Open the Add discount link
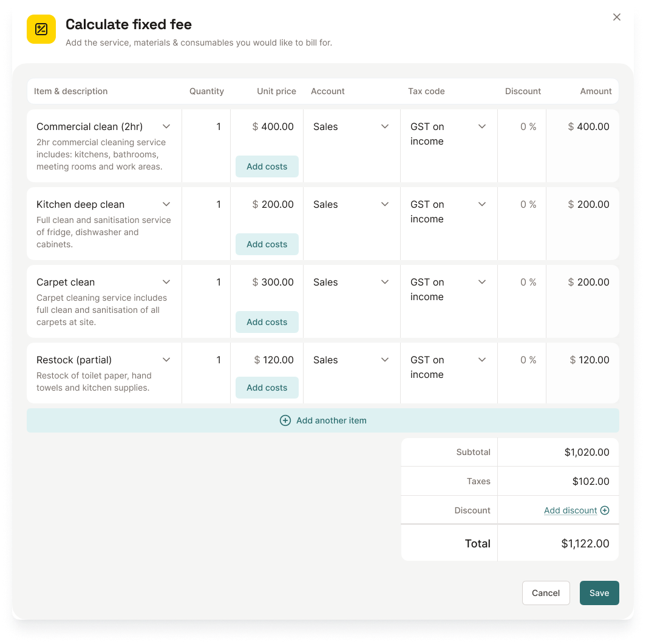The width and height of the screenshot is (646, 644). click(x=569, y=510)
